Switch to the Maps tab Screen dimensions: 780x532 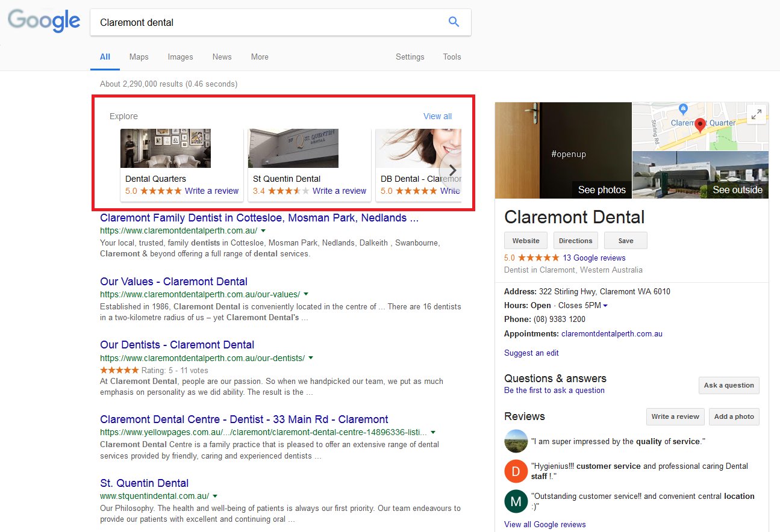tap(139, 57)
